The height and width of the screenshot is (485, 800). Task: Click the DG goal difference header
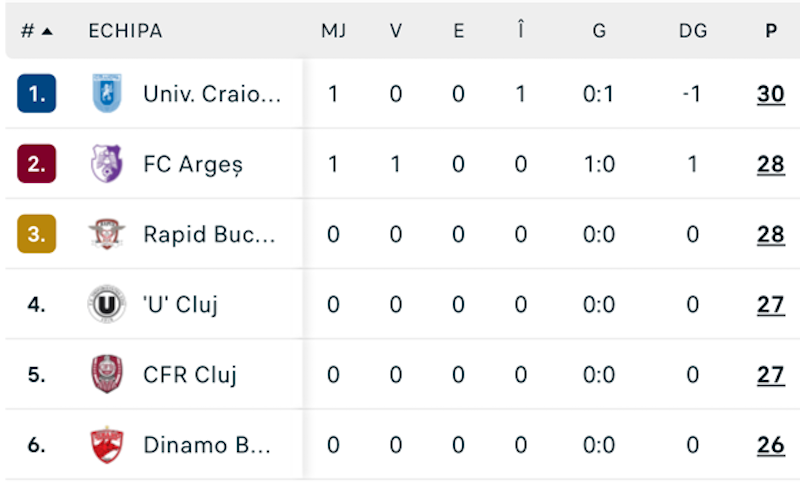click(693, 31)
